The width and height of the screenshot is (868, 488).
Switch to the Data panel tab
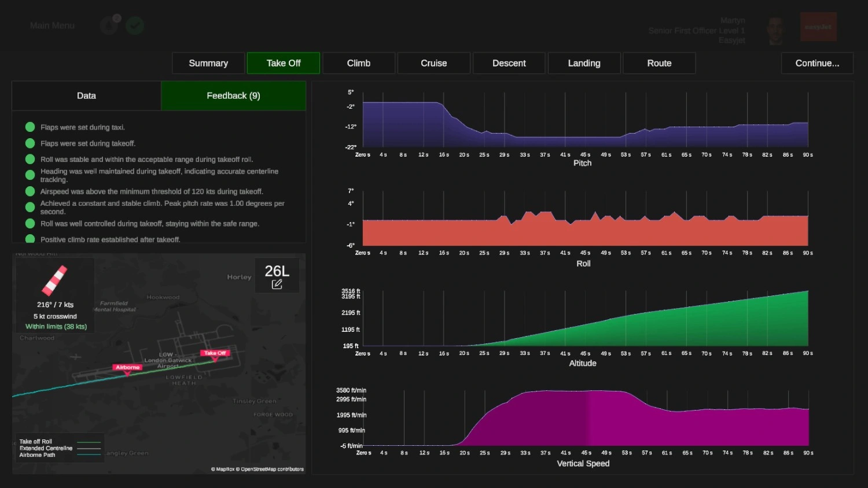click(86, 96)
